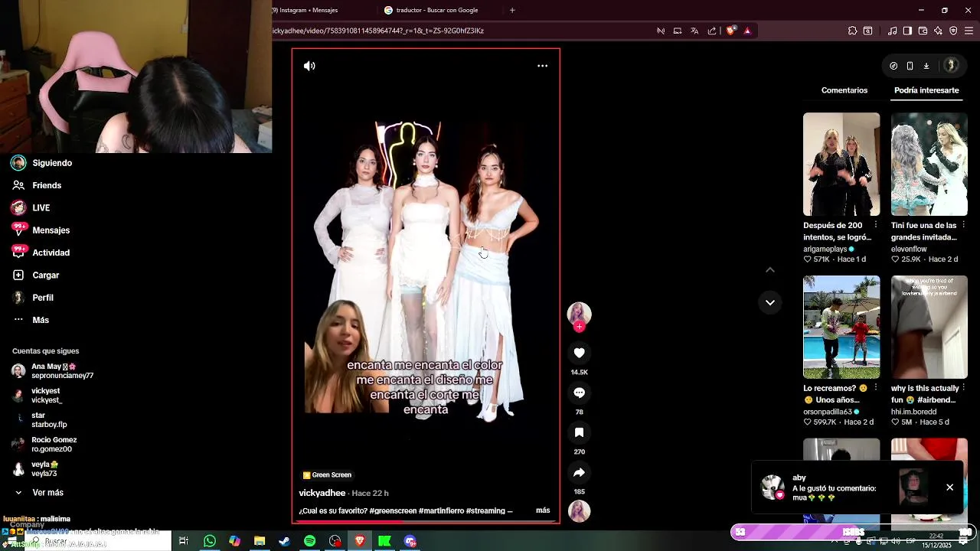Click the vickyadhee username under the video
Viewport: 980px width, 551px height.
[322, 493]
